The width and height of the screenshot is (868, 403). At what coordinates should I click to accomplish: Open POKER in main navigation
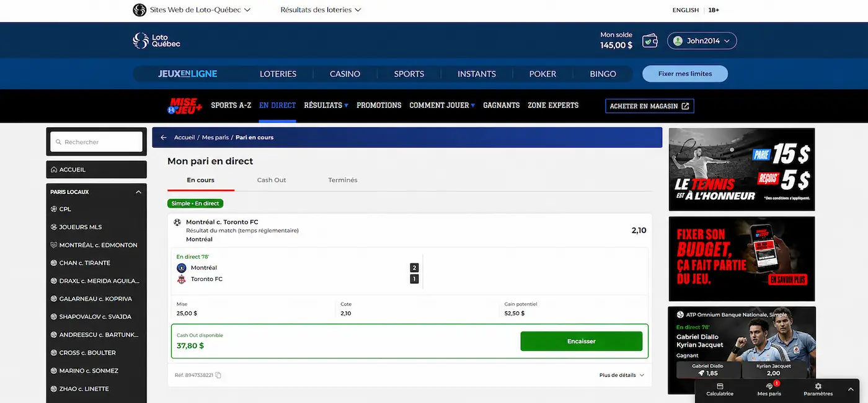(542, 74)
